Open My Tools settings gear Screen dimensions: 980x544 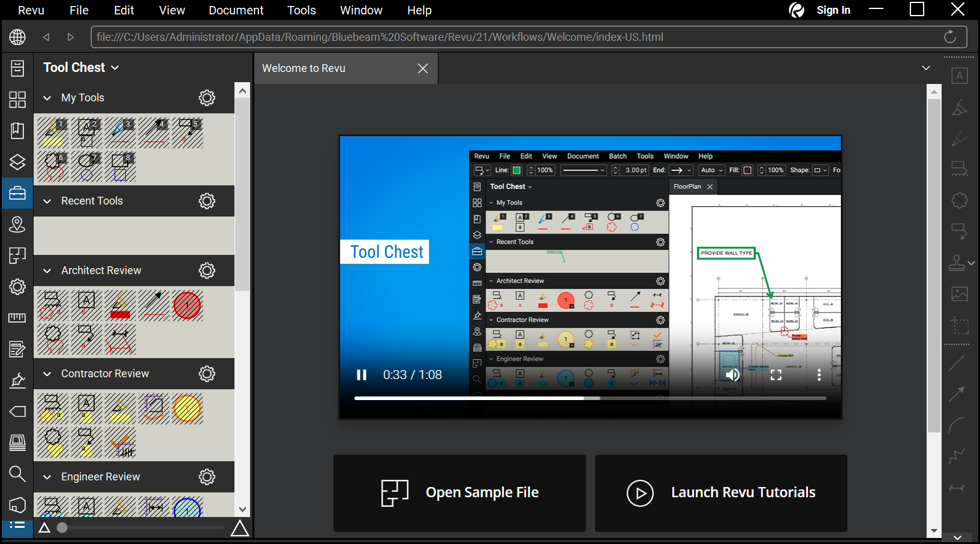[207, 98]
